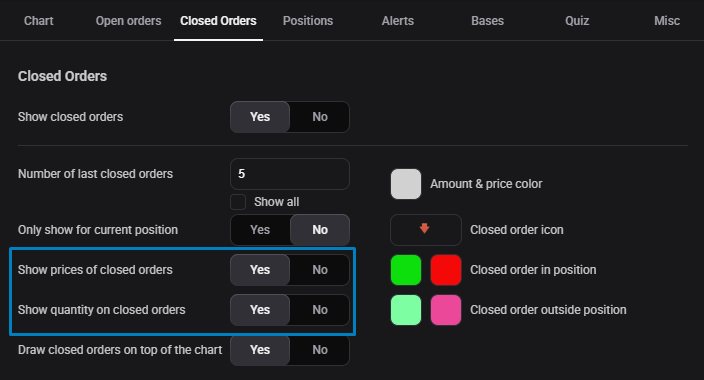Select No for Show quantity on closed orders
Viewport: 704px width, 380px height.
[x=320, y=310]
